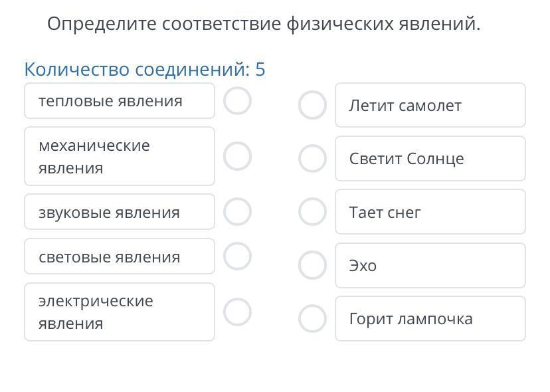Click connector circle beside Горит лампочка
This screenshot has height=392, width=550.
(312, 318)
